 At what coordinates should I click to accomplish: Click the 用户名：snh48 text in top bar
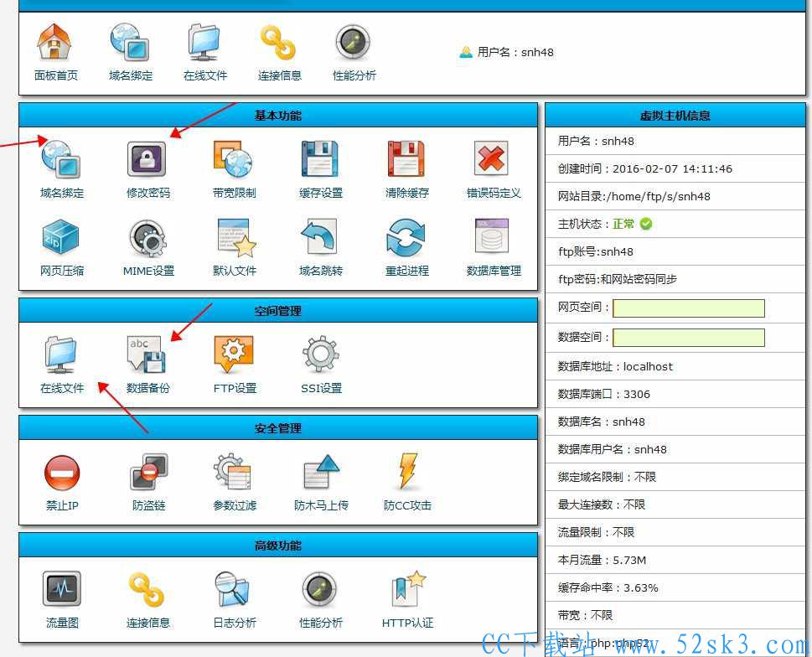pos(515,52)
